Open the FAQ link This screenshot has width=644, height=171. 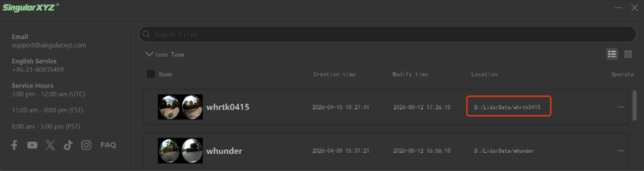pos(108,145)
